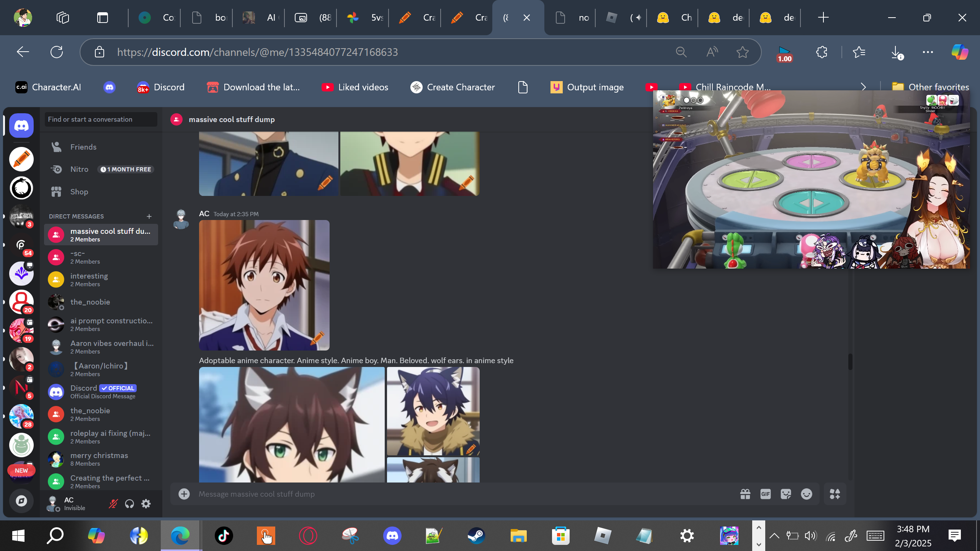980x551 pixels.
Task: Open the Windows Start menu
Action: pyautogui.click(x=18, y=536)
